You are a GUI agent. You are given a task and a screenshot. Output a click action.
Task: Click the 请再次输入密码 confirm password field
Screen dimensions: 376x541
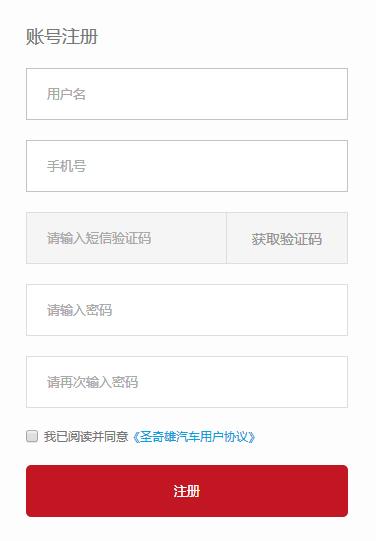click(187, 382)
